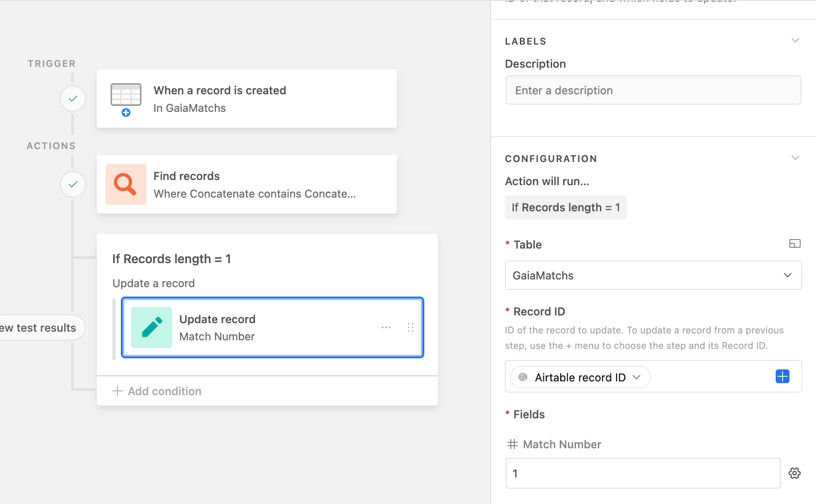This screenshot has width=816, height=504.
Task: Click the trigger step green checkmark
Action: pyautogui.click(x=73, y=99)
